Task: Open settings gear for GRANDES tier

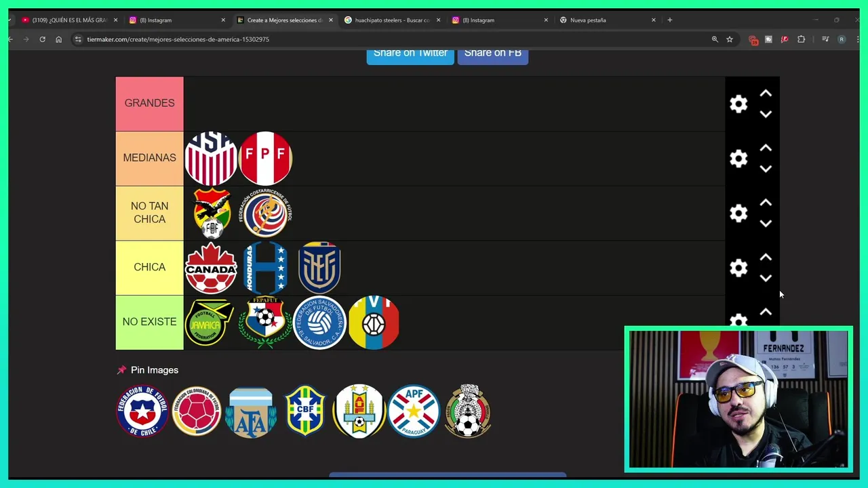Action: [738, 104]
